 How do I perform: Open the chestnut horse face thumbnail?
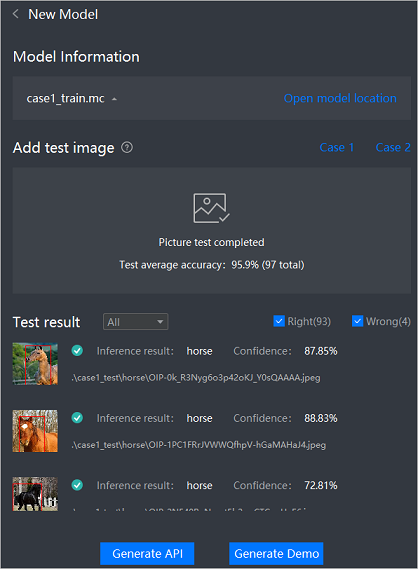(35, 431)
